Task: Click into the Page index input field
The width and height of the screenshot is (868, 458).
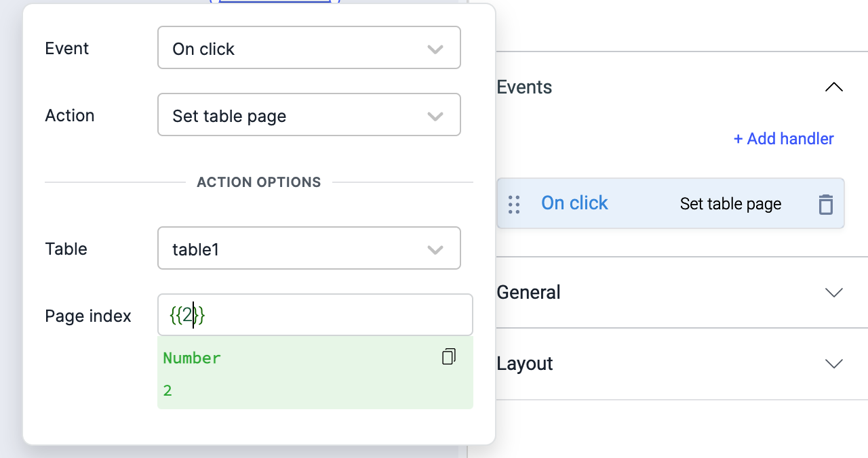Action: click(x=325, y=315)
